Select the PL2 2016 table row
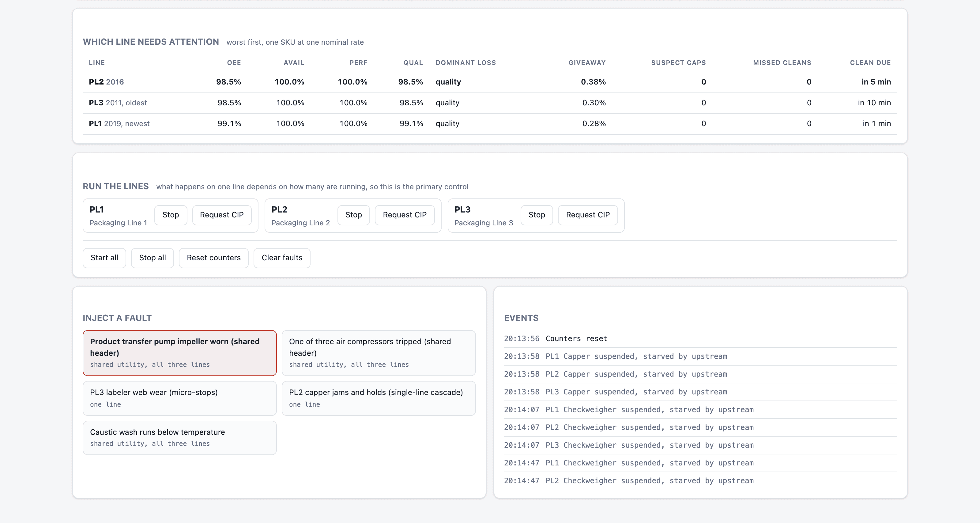The width and height of the screenshot is (980, 523). pos(490,82)
